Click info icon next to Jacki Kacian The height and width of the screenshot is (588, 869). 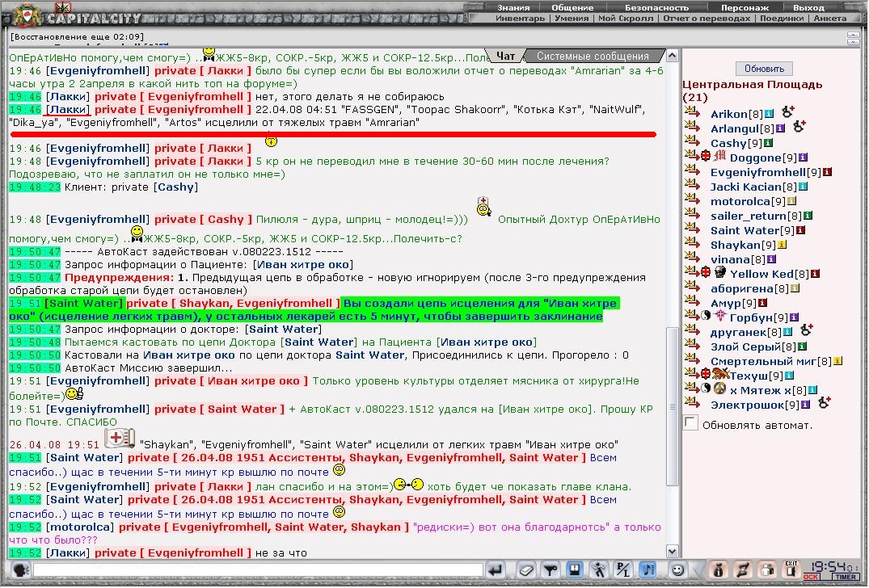pos(803,187)
